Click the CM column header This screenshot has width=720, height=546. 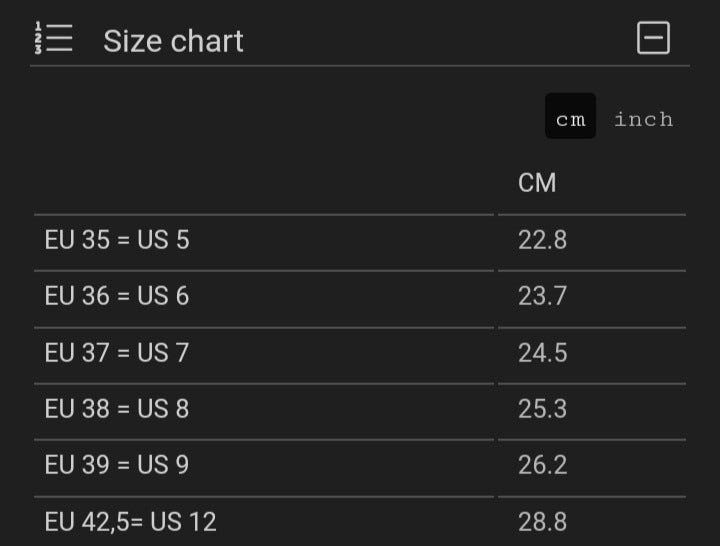click(x=537, y=183)
